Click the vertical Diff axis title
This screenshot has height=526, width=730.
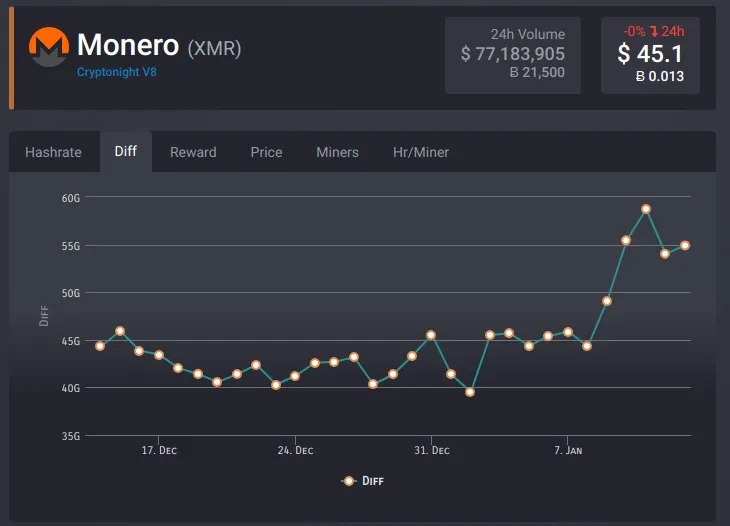(x=44, y=316)
